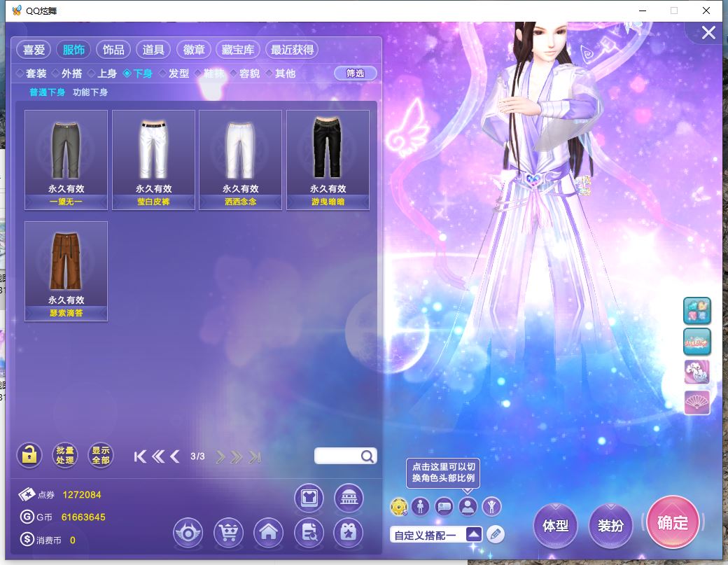Select the 莹白皮裤 white pants item

(153, 160)
